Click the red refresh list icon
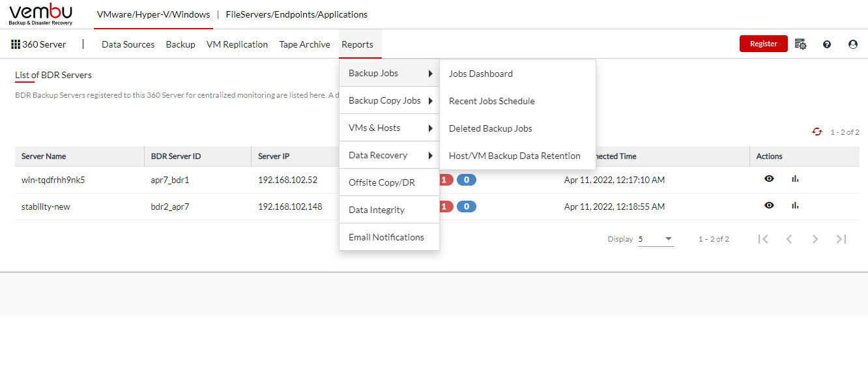Image resolution: width=868 pixels, height=370 pixels. [817, 132]
